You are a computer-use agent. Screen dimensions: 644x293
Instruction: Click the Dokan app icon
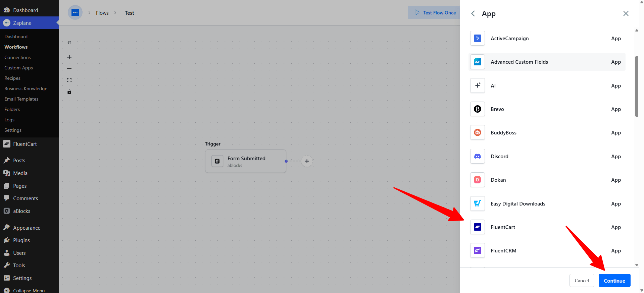tap(477, 180)
